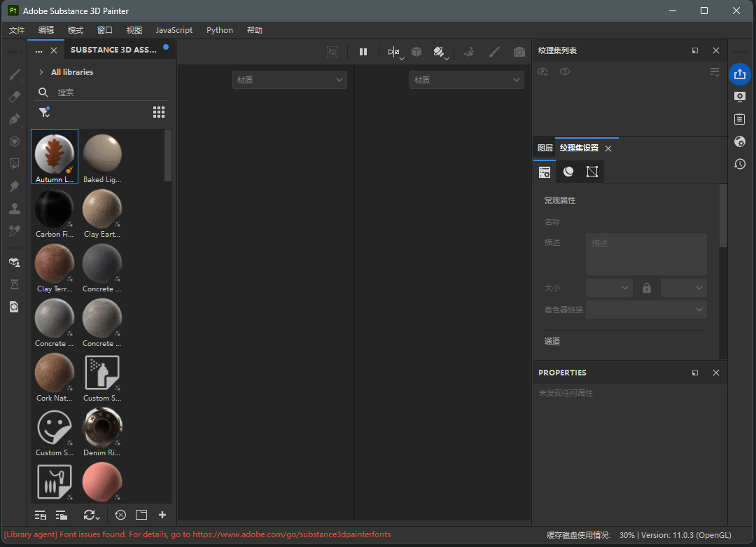The image size is (756, 547).
Task: Select the Eraser tool in left toolbar
Action: point(15,97)
